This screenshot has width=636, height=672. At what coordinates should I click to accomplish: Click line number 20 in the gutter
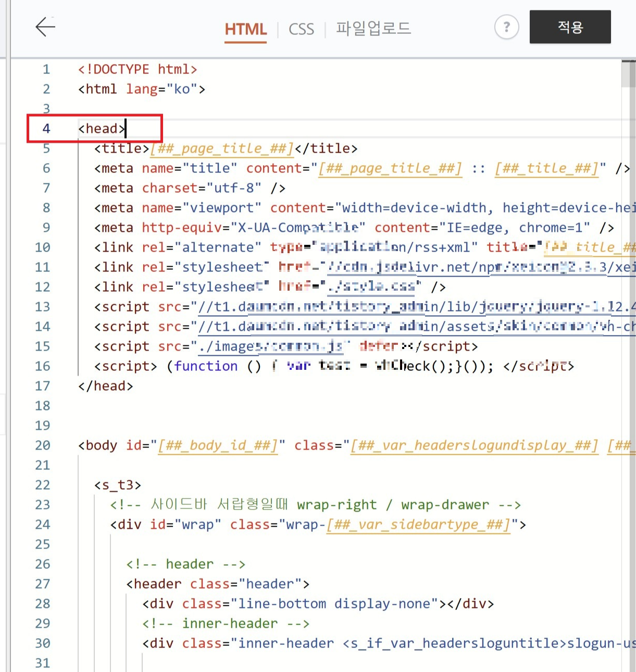pyautogui.click(x=43, y=445)
